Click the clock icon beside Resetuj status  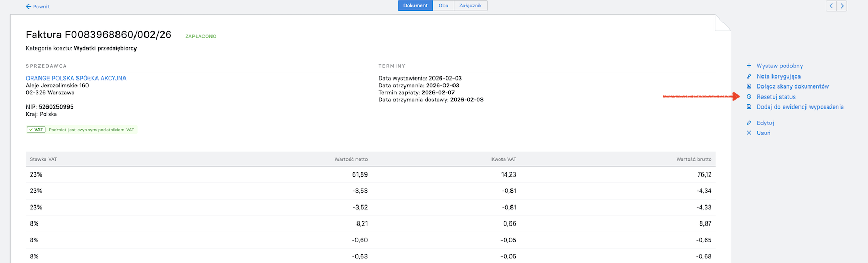749,97
